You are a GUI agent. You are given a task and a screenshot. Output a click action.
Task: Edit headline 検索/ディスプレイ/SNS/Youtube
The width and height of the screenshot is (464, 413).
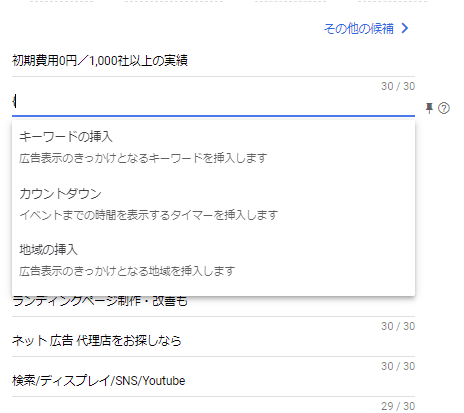[x=213, y=381]
